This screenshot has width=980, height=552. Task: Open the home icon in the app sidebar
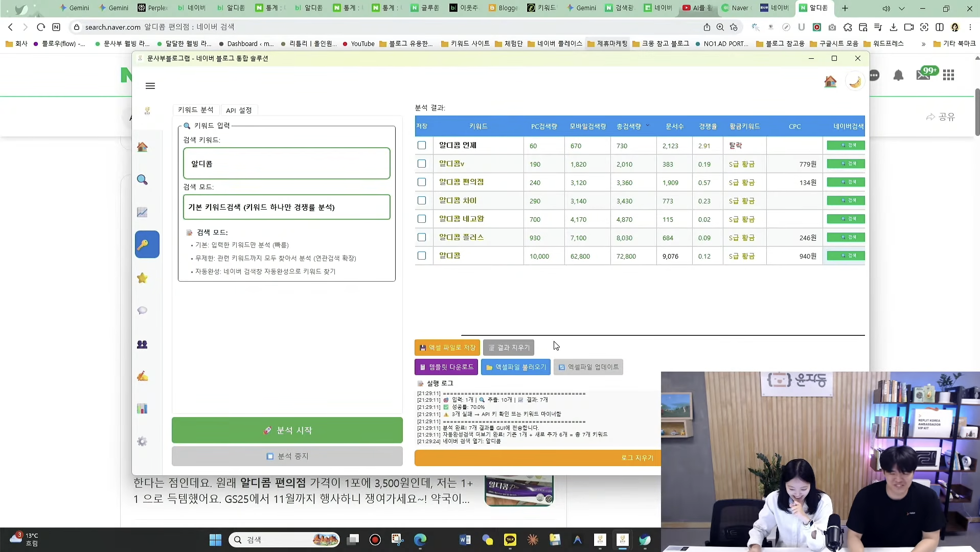pos(142,147)
